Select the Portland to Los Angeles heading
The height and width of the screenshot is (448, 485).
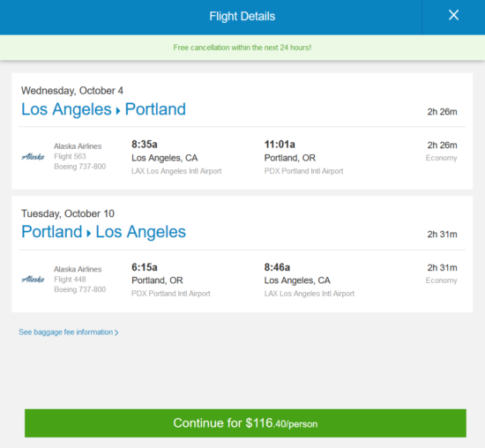(103, 232)
